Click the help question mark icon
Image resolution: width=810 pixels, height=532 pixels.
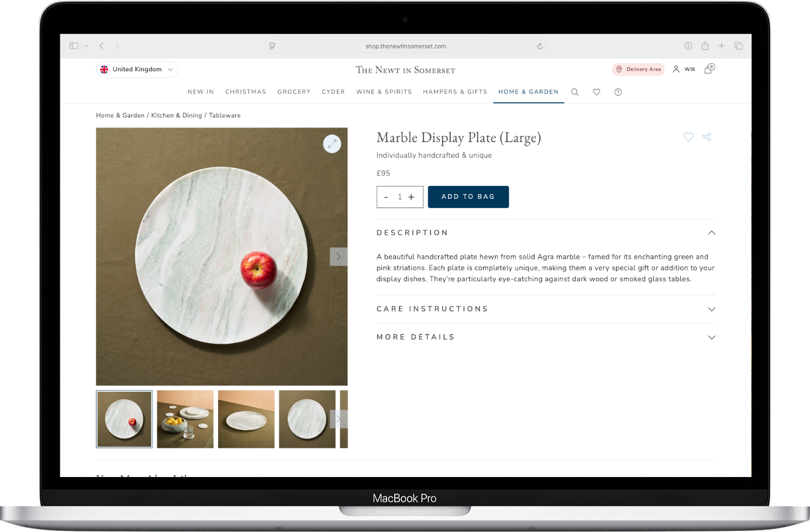(x=618, y=92)
